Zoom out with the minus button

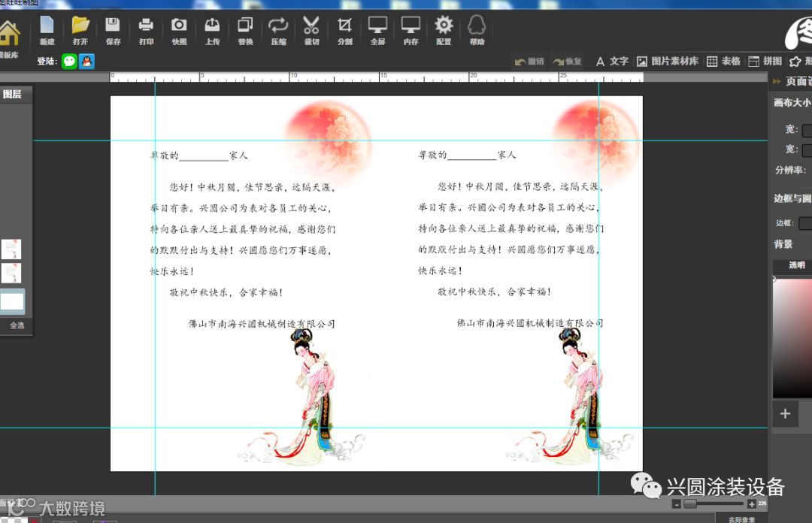[677, 504]
